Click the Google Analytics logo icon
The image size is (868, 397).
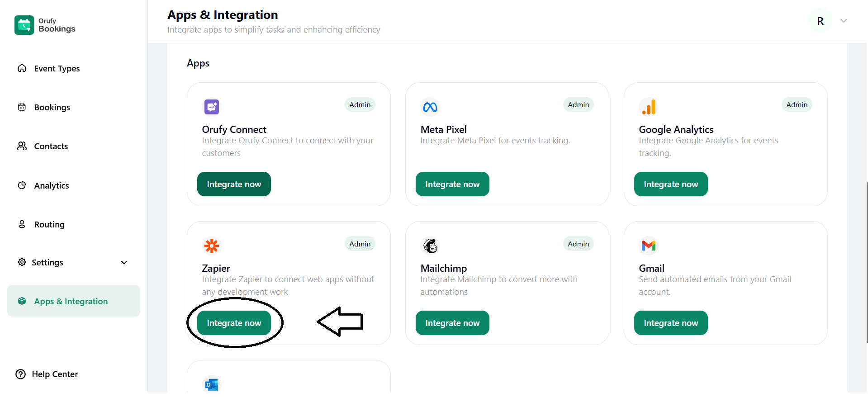pyautogui.click(x=648, y=107)
